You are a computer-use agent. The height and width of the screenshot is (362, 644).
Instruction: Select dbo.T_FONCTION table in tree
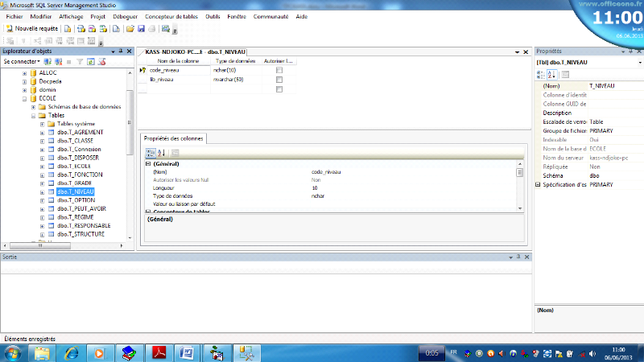(80, 175)
